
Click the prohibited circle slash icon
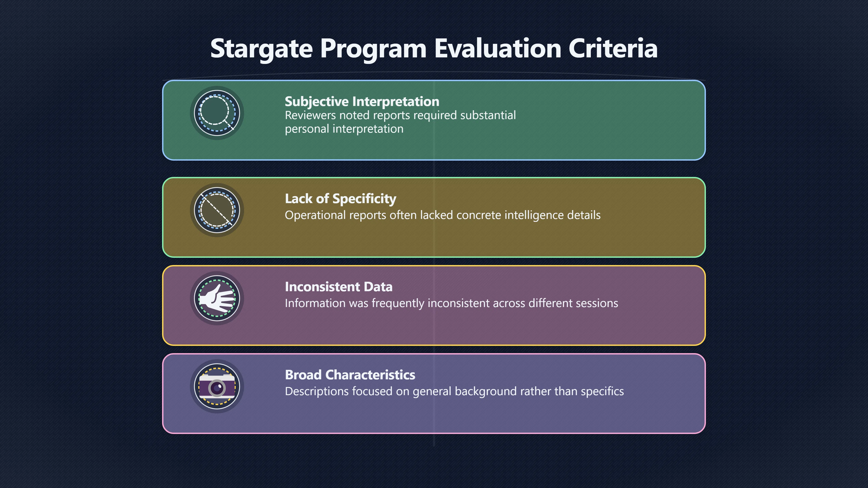[217, 210]
